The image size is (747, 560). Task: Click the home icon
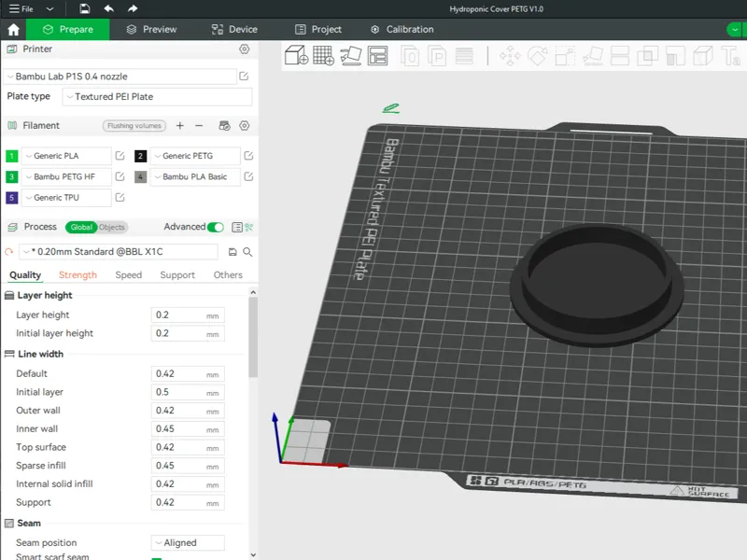pos(13,30)
